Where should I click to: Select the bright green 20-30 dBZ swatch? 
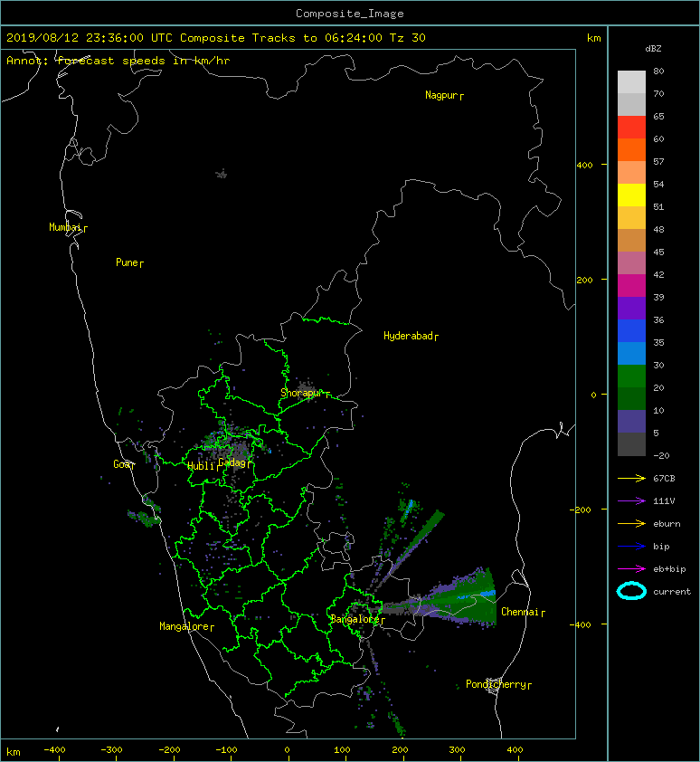pos(631,376)
